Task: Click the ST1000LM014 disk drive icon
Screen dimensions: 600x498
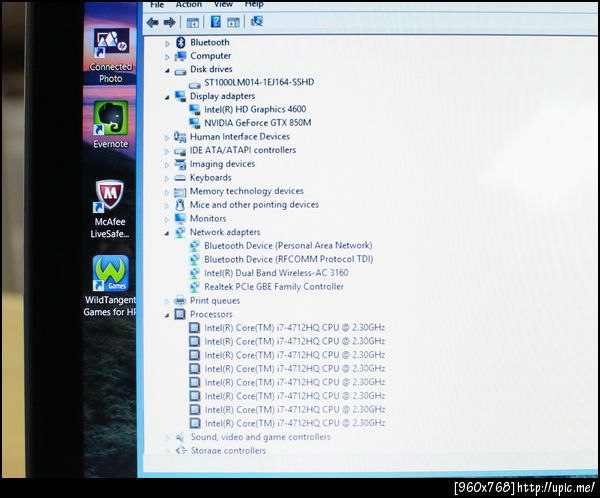Action: 195,84
